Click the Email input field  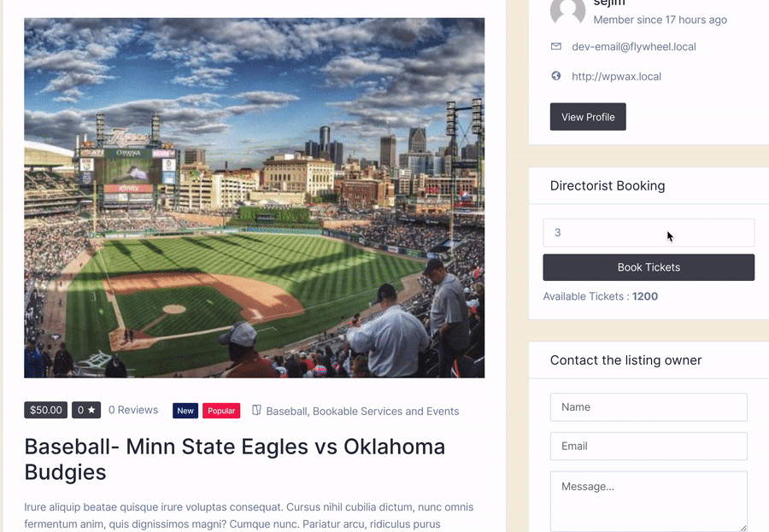[x=649, y=447]
